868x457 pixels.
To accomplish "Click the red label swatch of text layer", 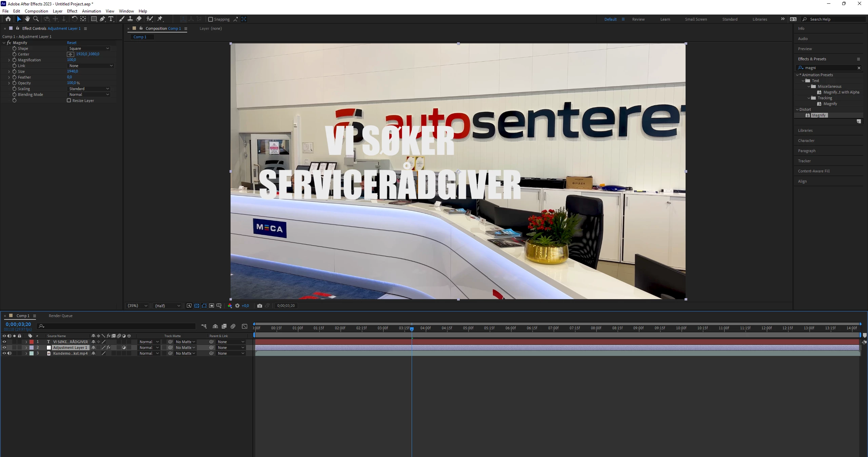I will [x=32, y=342].
